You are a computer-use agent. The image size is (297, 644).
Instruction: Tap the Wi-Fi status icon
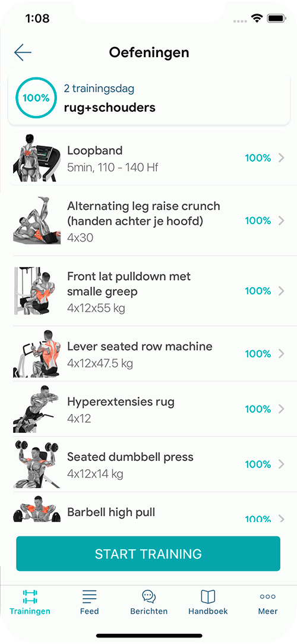[x=258, y=18]
